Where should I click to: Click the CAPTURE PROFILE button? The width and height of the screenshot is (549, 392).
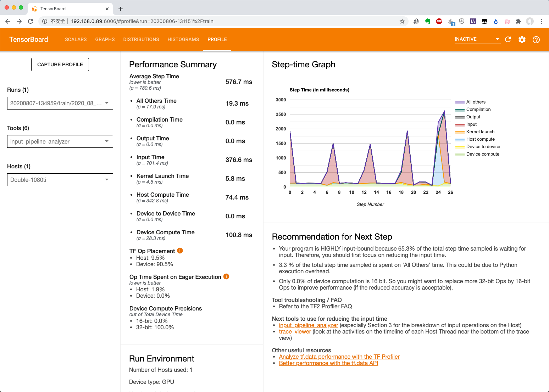click(x=60, y=65)
